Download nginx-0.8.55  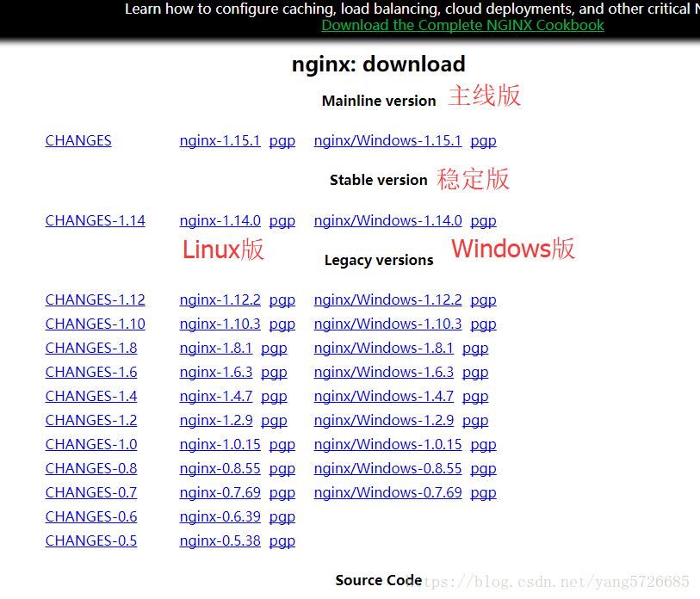click(x=220, y=469)
